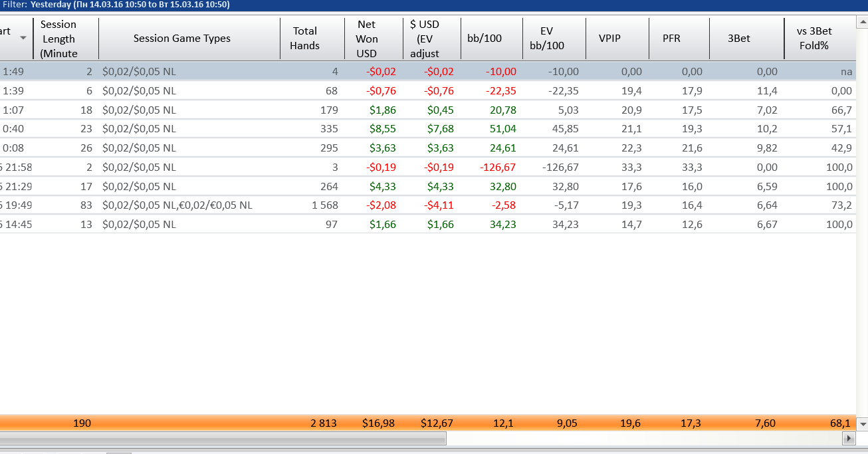Image resolution: width=868 pixels, height=454 pixels.
Task: Select session row with 335 total hands
Action: pos(428,129)
